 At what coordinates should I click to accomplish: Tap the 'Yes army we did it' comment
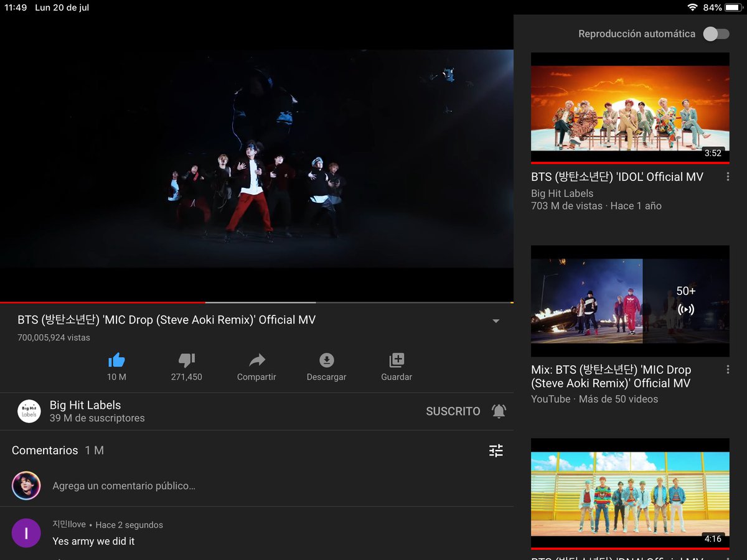(x=93, y=541)
